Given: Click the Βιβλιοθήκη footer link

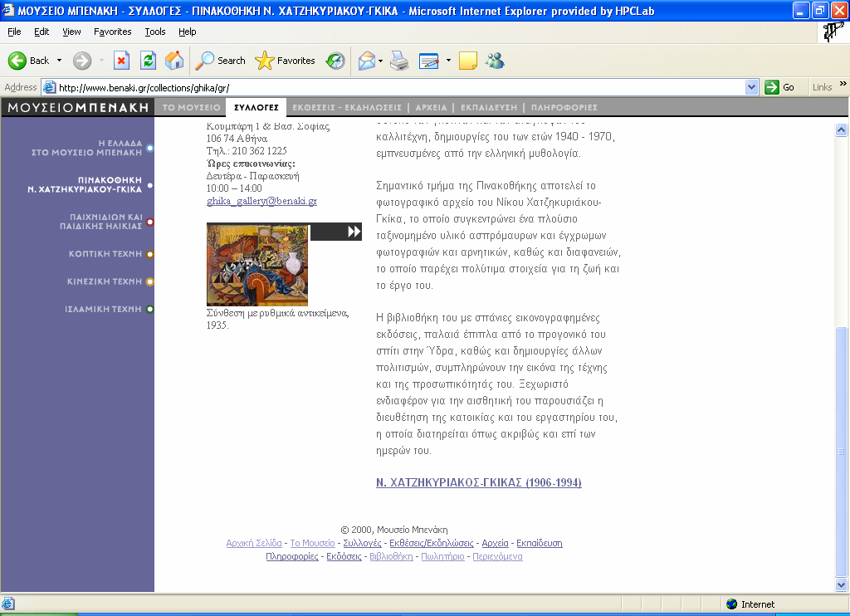Looking at the screenshot, I should click(392, 556).
